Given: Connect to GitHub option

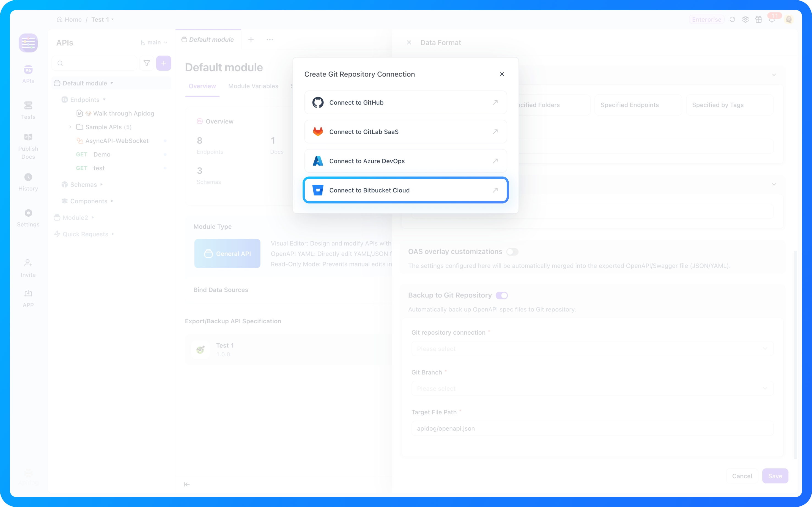Looking at the screenshot, I should coord(405,102).
